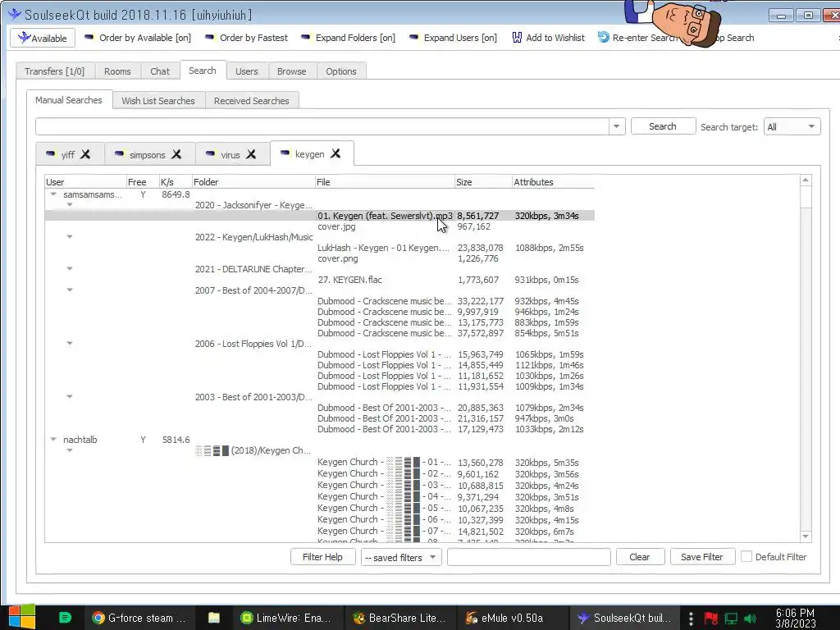Select 01. Keygen (feat. Sewerslvt).mp3 file
This screenshot has width=840, height=630.
320,216
